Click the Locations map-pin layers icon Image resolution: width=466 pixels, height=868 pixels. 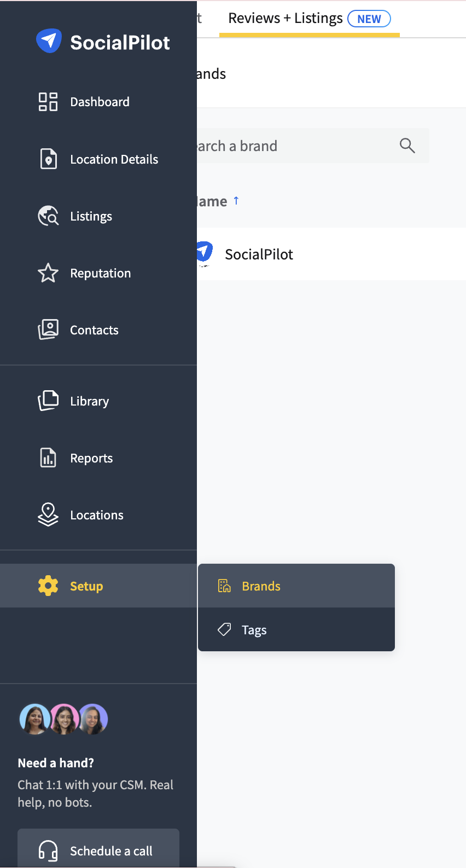pos(48,514)
